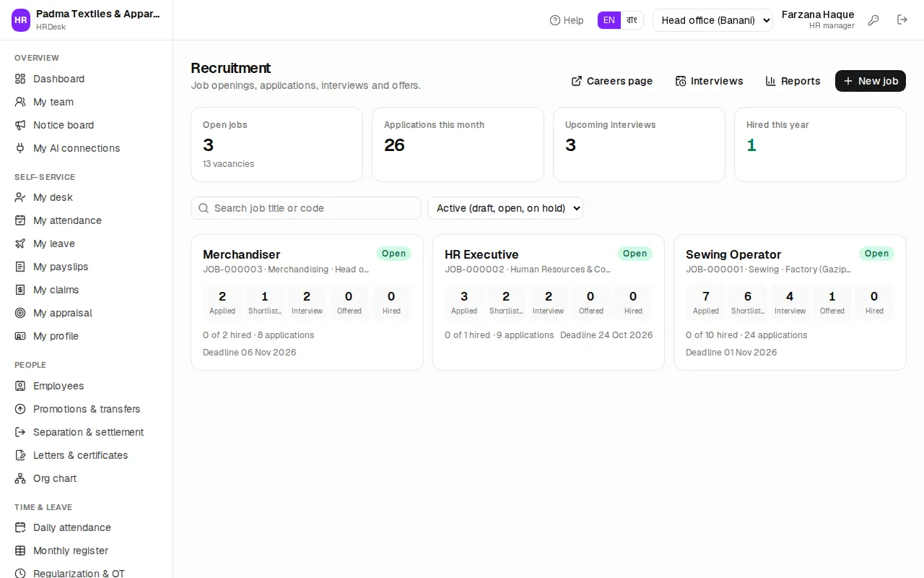Open the Careers page link
Image resolution: width=924 pixels, height=578 pixels.
(x=612, y=81)
